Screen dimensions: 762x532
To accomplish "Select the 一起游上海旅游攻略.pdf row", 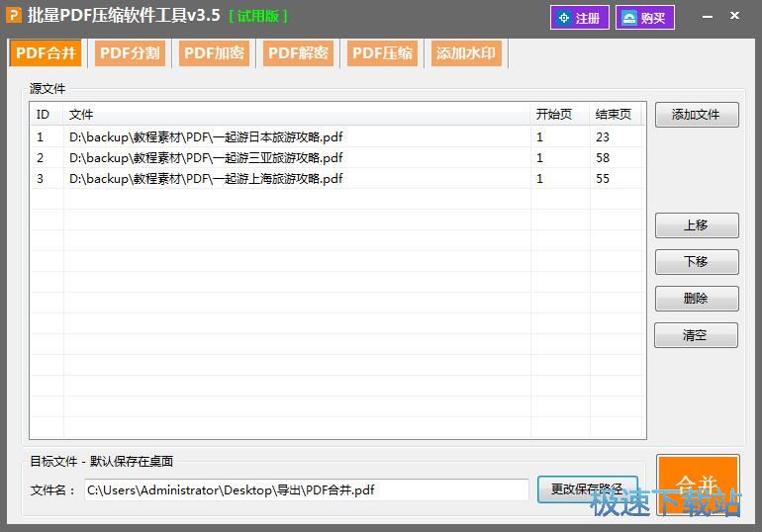I will click(337, 179).
